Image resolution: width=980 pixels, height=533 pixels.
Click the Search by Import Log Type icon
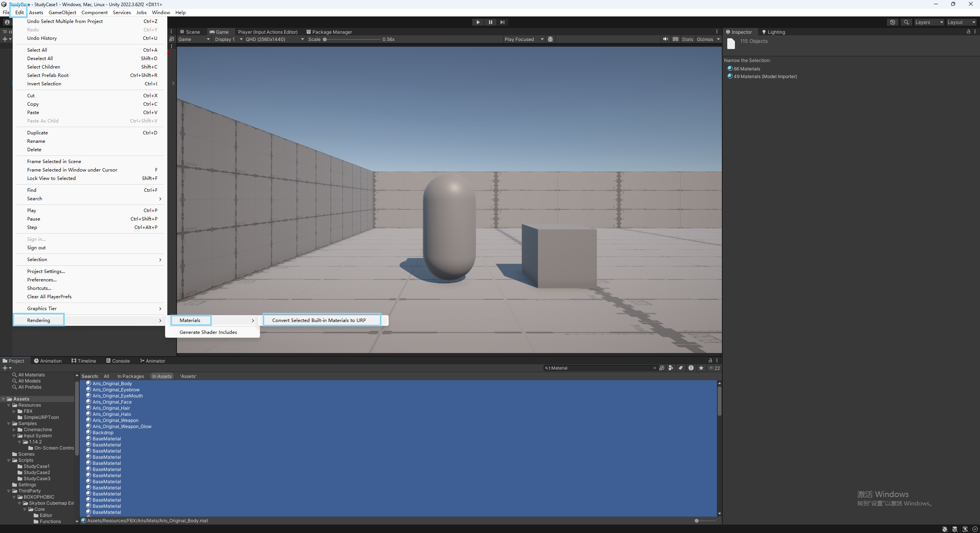coord(691,368)
